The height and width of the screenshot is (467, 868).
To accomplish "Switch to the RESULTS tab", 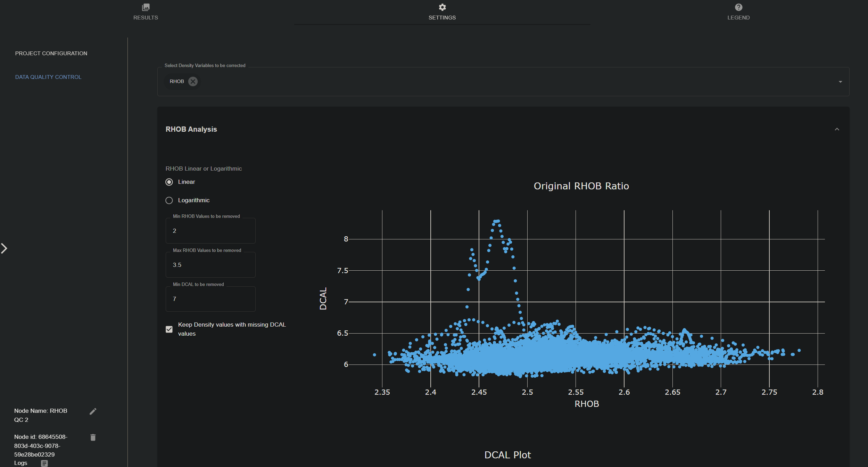I will (146, 17).
